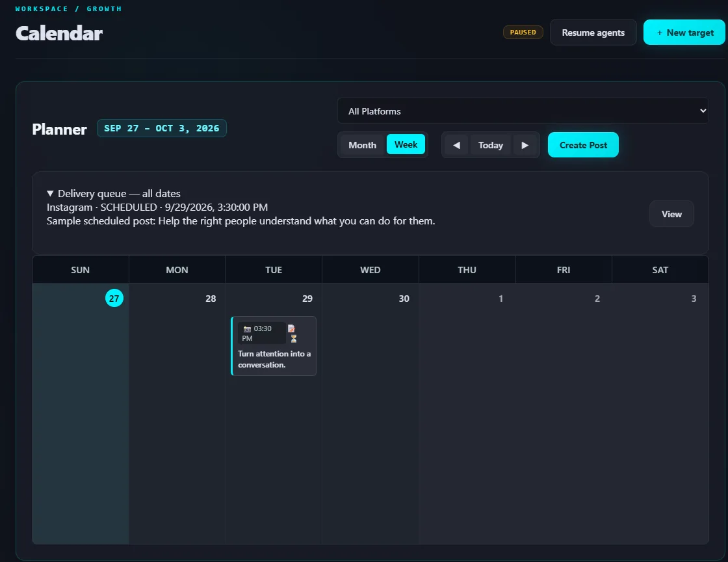
Task: Click the 03:30 PM time chip
Action: [x=262, y=333]
